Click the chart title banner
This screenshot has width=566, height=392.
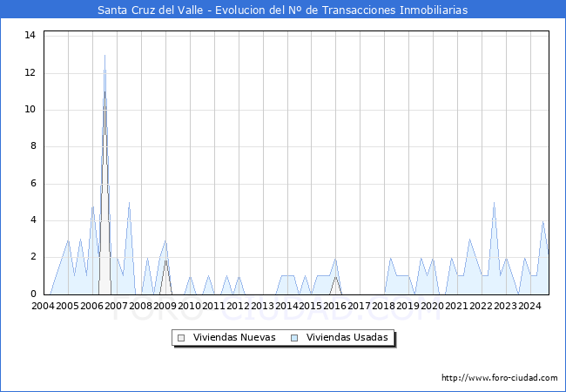(283, 10)
